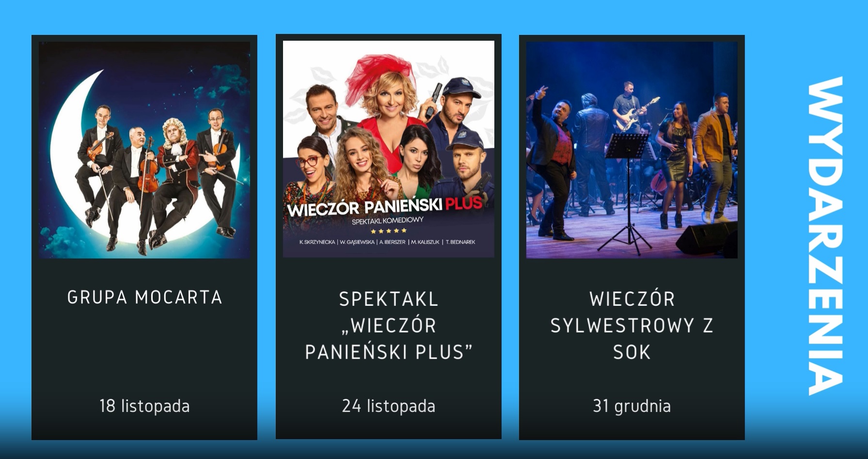This screenshot has height=459, width=868.
Task: Click the SPEKTAKL „WIECZÓR PANIEŃSKI PLUS" title
Action: coord(389,325)
